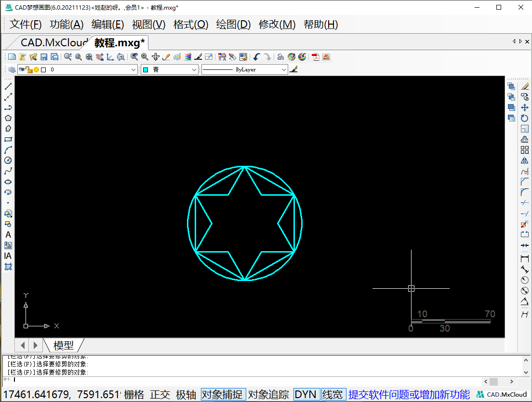Open the layer manager stack icon
This screenshot has width=532, height=402.
[12, 69]
